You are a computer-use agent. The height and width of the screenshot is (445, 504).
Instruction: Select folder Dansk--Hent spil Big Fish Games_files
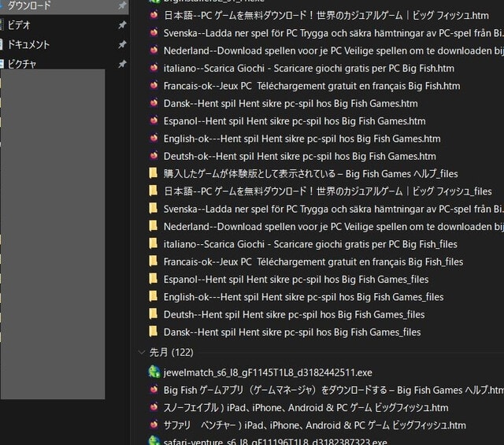292,332
